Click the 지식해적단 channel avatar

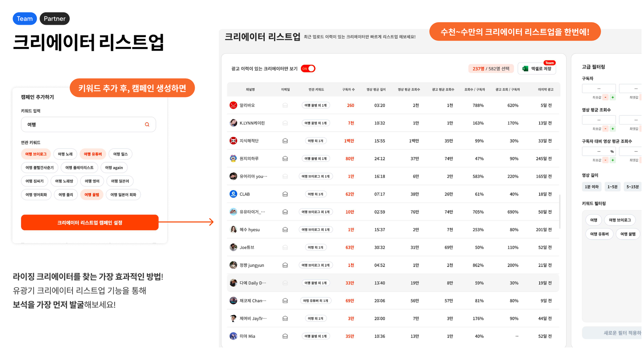[233, 141]
